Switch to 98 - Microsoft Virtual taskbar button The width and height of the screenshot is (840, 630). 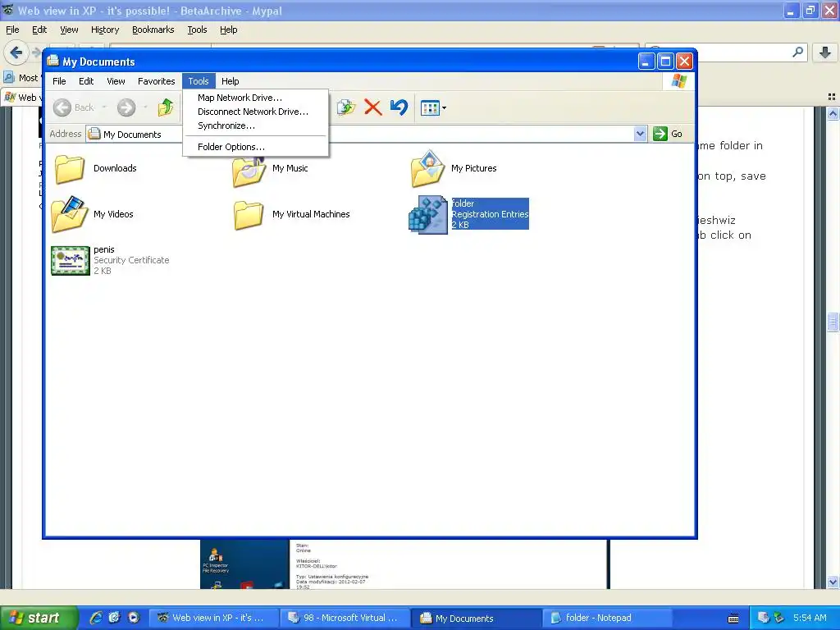point(345,618)
